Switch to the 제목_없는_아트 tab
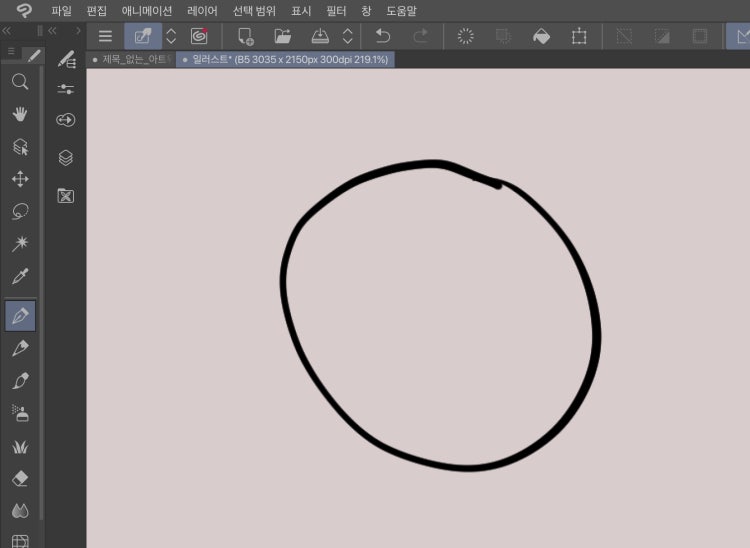Screen dimensions: 750x548 coord(131,60)
